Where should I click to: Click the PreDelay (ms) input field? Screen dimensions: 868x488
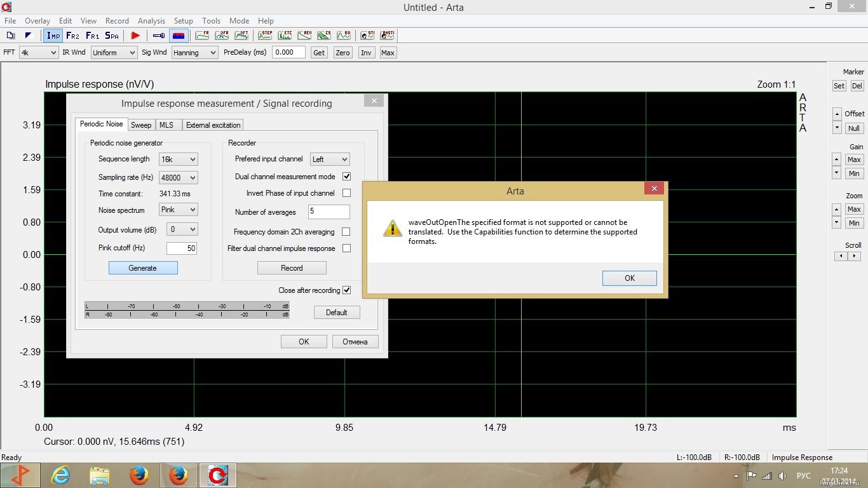pos(289,52)
